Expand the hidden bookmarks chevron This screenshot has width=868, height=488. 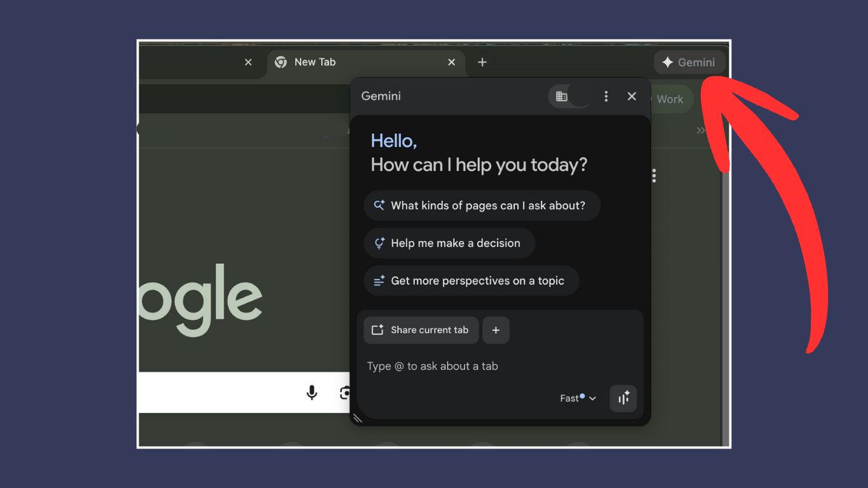[x=700, y=130]
